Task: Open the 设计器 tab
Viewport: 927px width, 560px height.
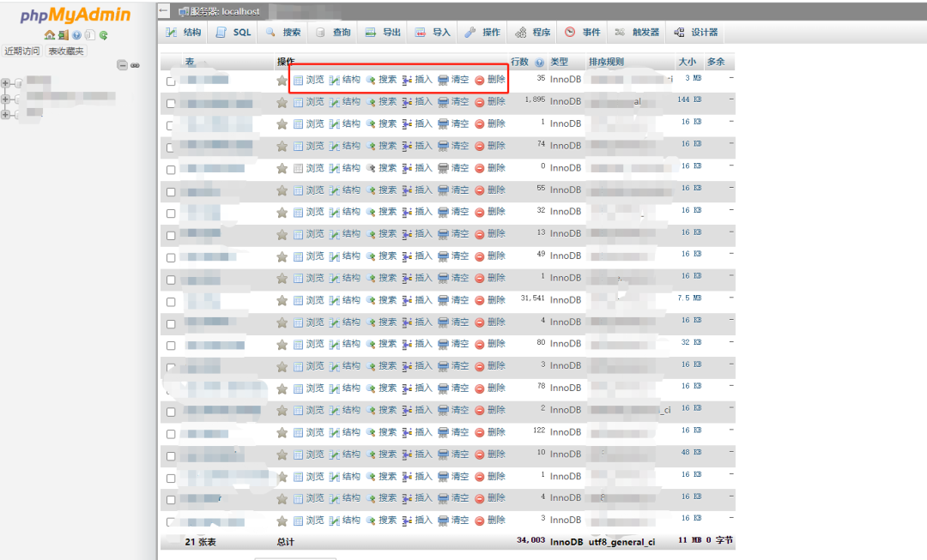Action: pyautogui.click(x=696, y=33)
